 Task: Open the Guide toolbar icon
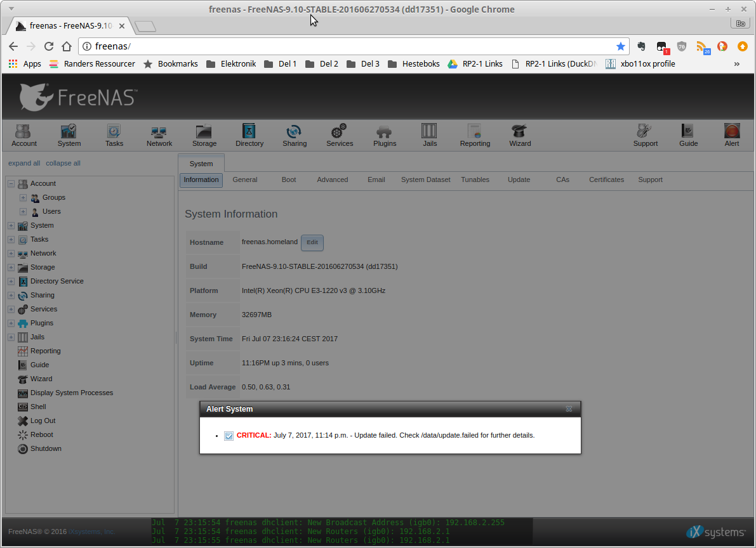click(x=689, y=136)
